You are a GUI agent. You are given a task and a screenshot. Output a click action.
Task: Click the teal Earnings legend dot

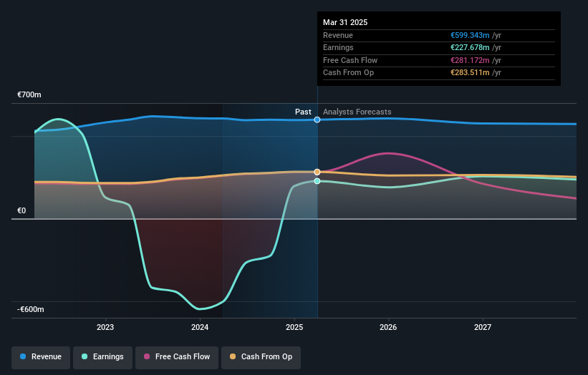85,356
